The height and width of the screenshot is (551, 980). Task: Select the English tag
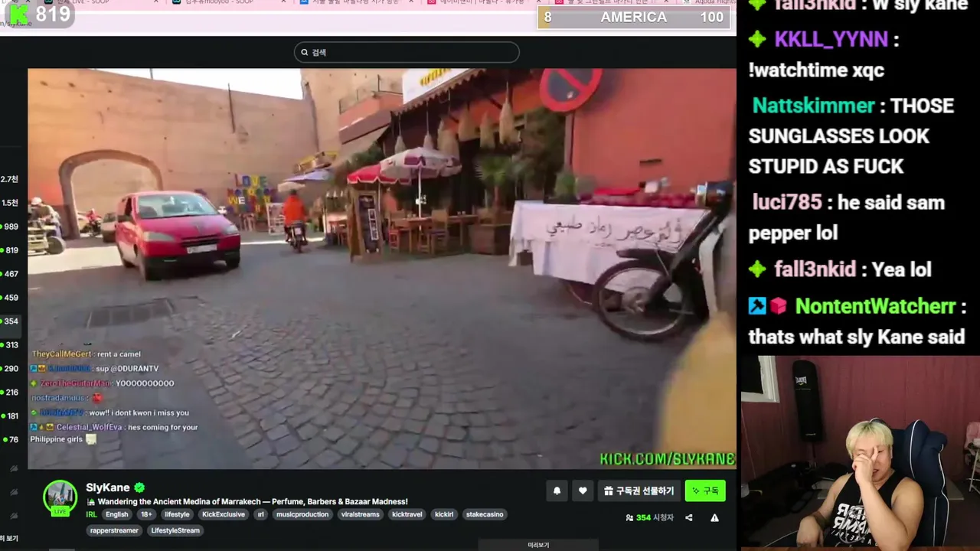click(x=117, y=514)
